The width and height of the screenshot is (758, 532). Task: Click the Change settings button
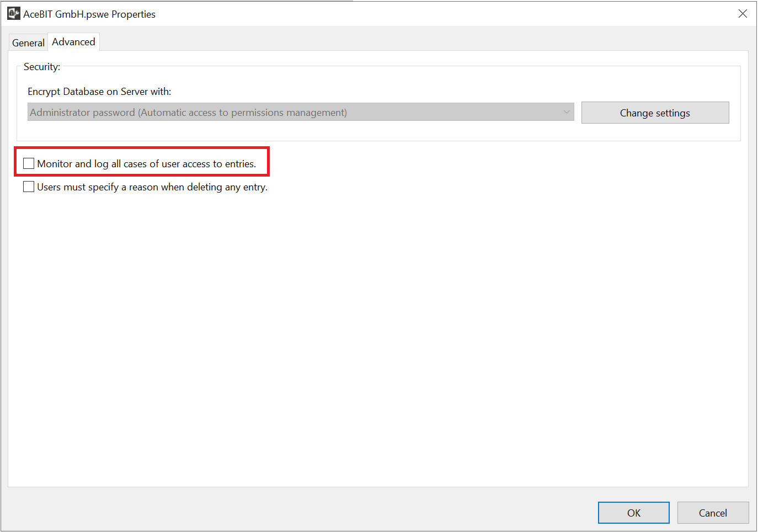click(x=655, y=113)
